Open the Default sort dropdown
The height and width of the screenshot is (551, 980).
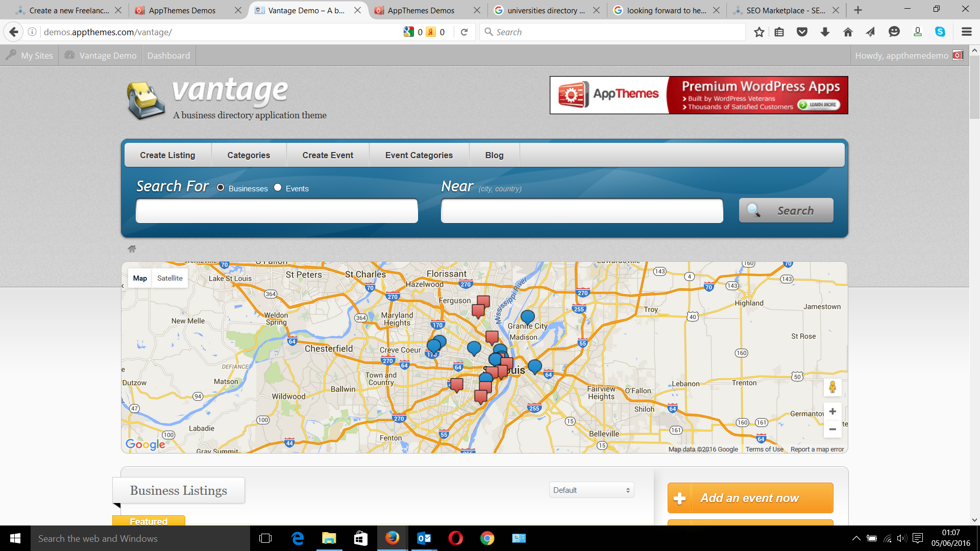(592, 490)
